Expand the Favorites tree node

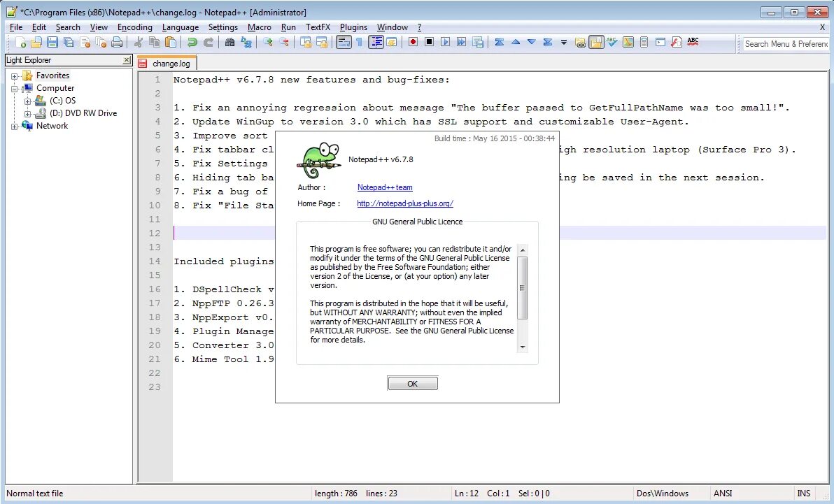pos(15,76)
